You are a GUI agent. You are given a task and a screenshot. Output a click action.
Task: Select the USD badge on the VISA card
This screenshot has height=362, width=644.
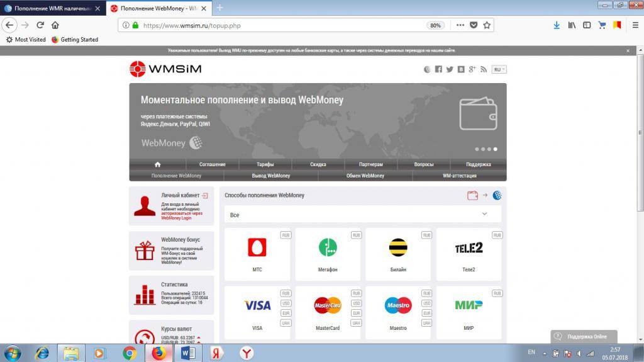[x=286, y=303]
